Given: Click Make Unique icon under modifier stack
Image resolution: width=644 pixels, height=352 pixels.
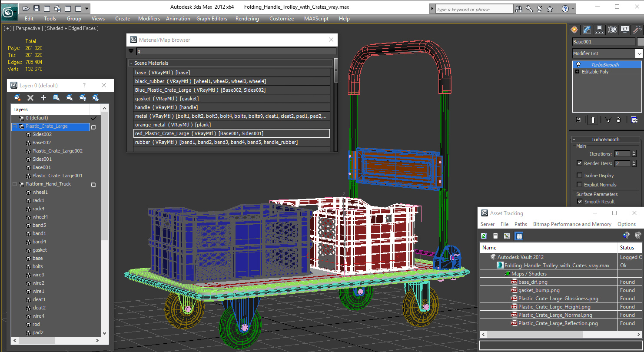Looking at the screenshot, I should pyautogui.click(x=608, y=120).
